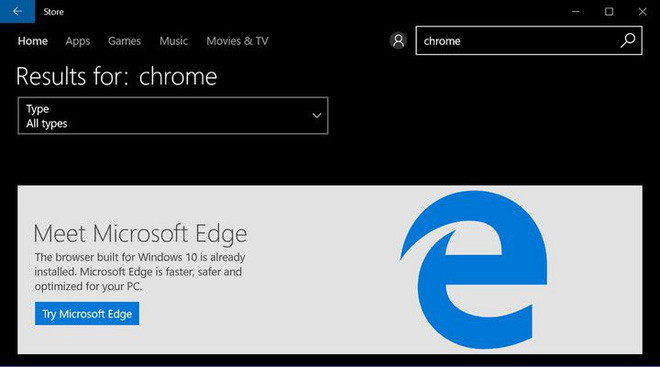Click the Results for: chrome heading
Image resolution: width=660 pixels, height=367 pixels.
pos(117,77)
